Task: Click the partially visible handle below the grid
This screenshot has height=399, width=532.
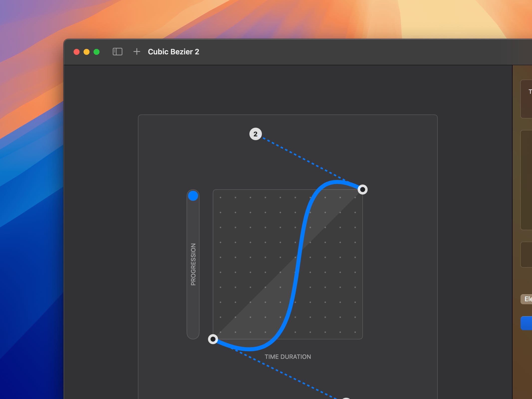Action: coord(346,397)
